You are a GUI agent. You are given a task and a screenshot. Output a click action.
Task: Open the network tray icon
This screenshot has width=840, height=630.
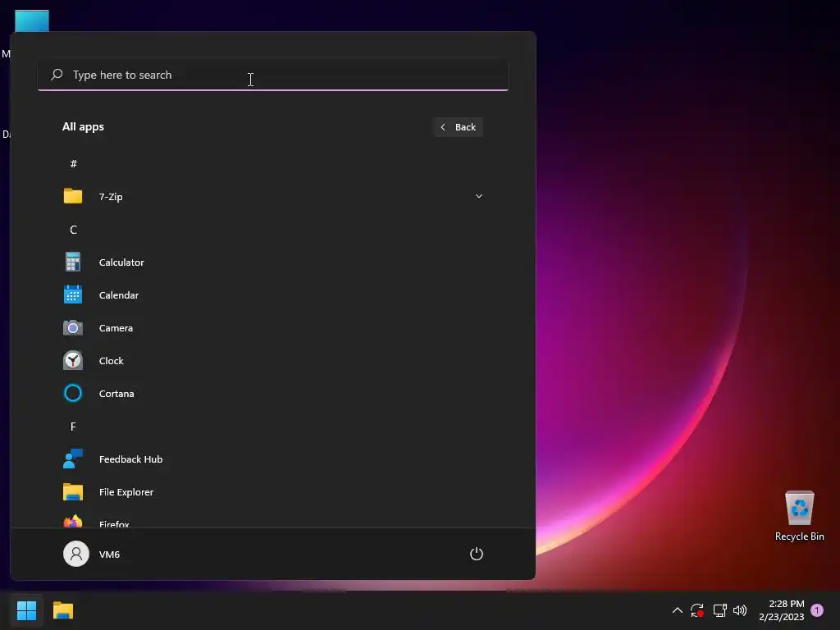[720, 610]
